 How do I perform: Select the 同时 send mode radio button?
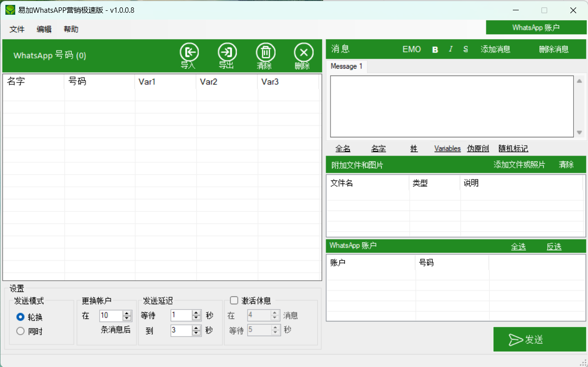pyautogui.click(x=20, y=331)
